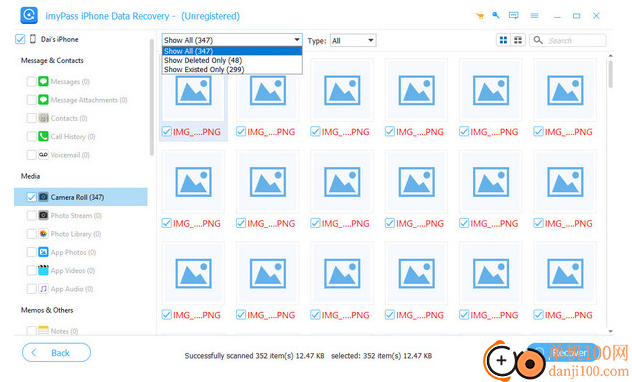Image resolution: width=632 pixels, height=382 pixels.
Task: Click the Back button
Action: tap(56, 353)
